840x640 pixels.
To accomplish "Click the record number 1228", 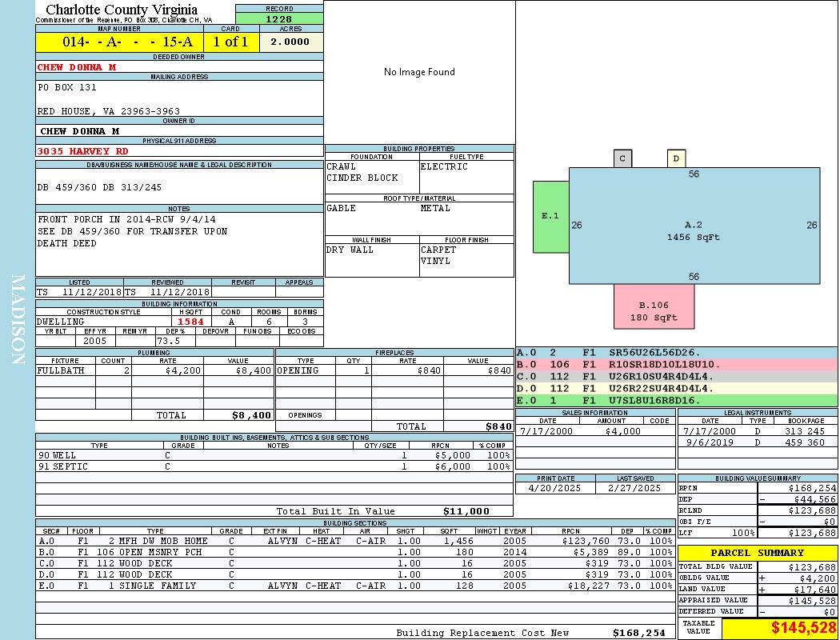I will tap(278, 18).
